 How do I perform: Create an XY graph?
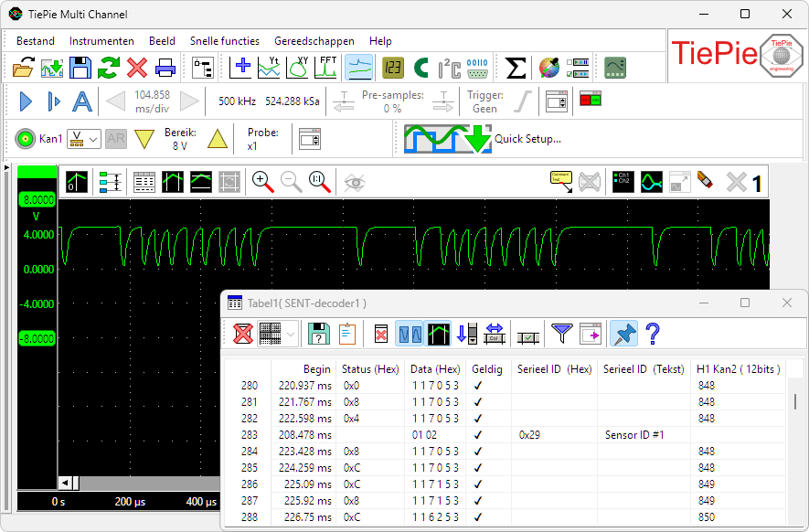point(297,68)
